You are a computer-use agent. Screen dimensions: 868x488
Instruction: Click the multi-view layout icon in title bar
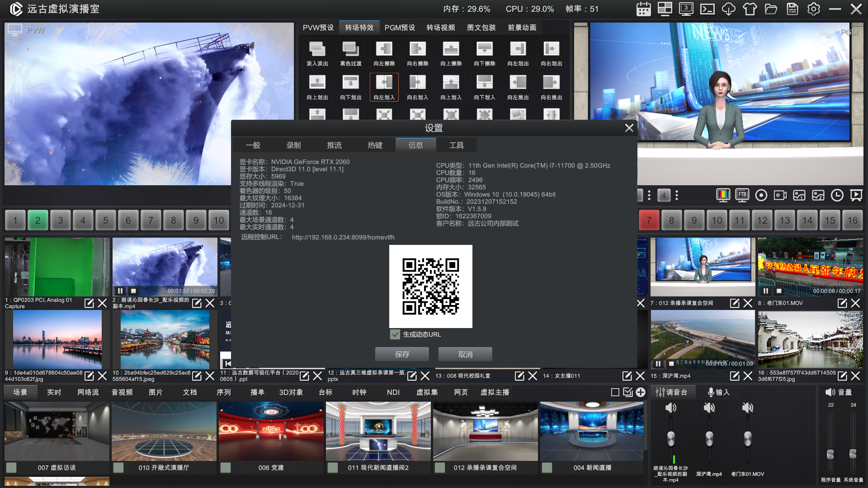665,9
